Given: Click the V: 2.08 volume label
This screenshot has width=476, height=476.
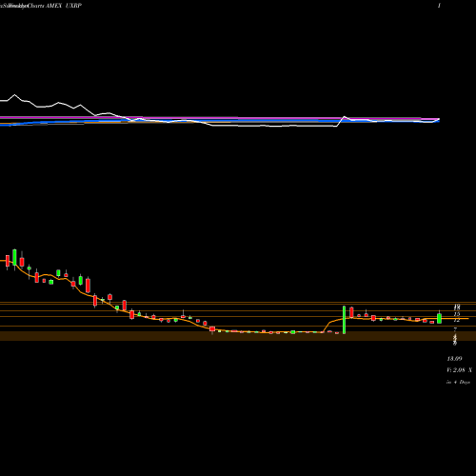Looking at the screenshot, I should click(x=459, y=370).
